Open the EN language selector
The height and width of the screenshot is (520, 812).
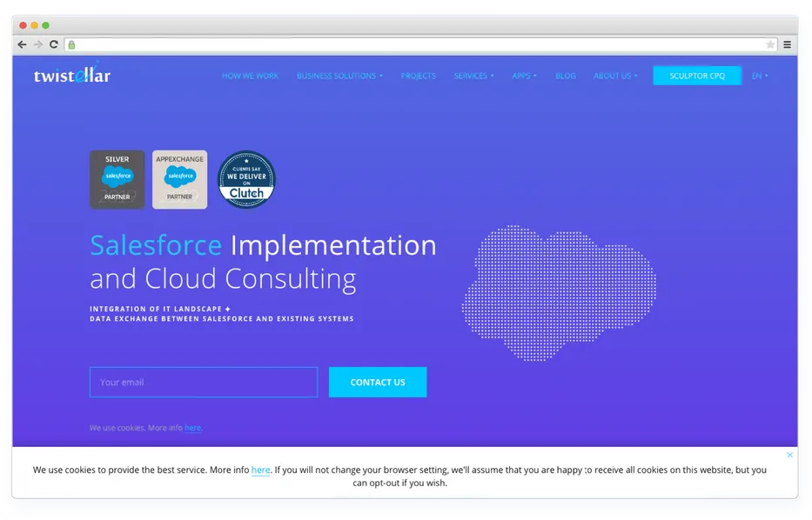[x=760, y=76]
